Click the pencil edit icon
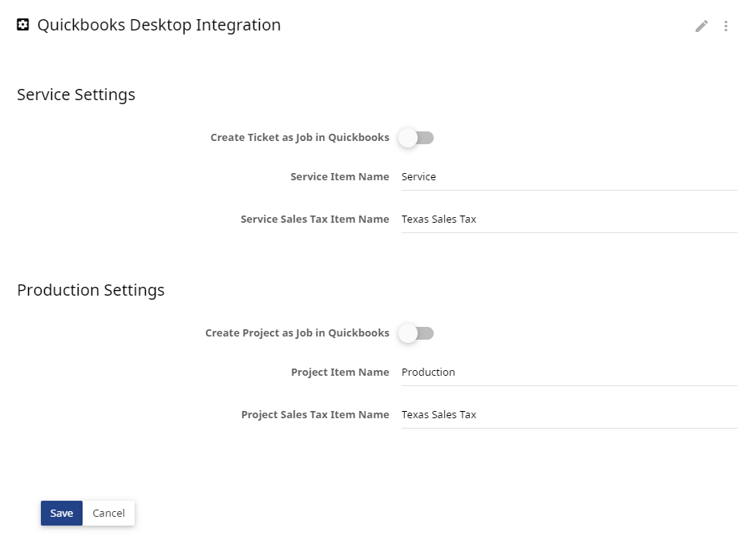The width and height of the screenshot is (756, 540). (701, 26)
